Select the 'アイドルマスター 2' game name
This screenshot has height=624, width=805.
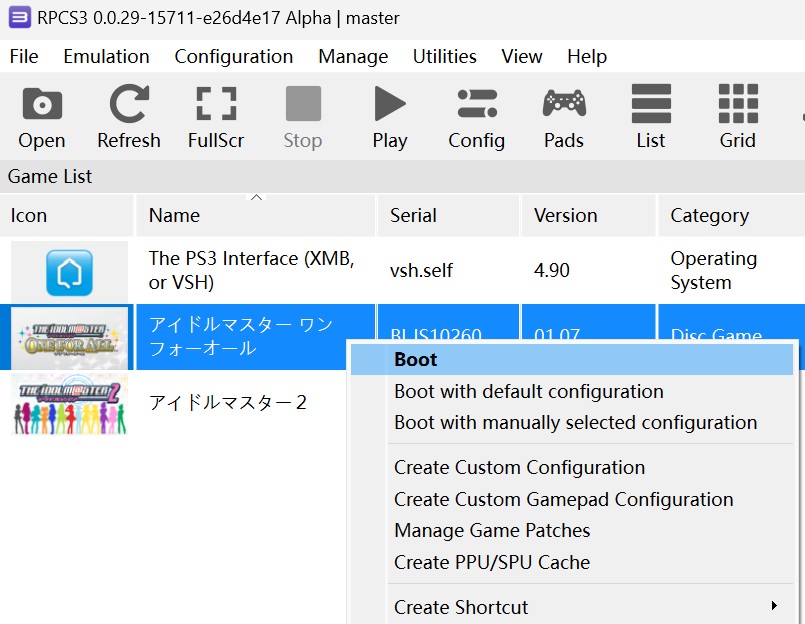point(227,402)
